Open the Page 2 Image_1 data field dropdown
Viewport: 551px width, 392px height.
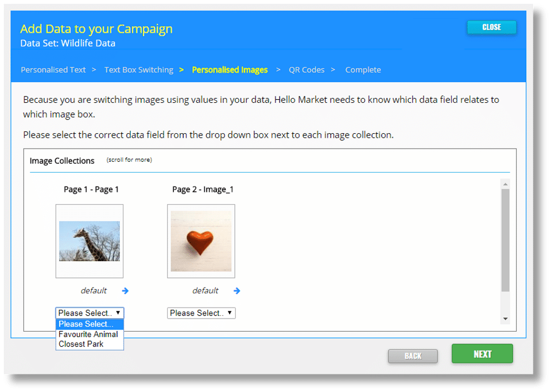pos(201,313)
